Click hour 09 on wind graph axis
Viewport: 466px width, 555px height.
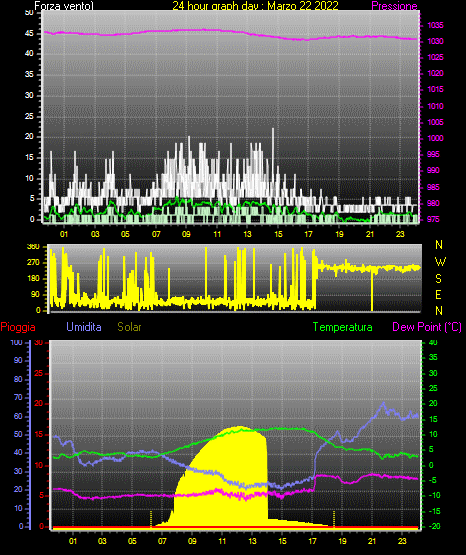186,234
